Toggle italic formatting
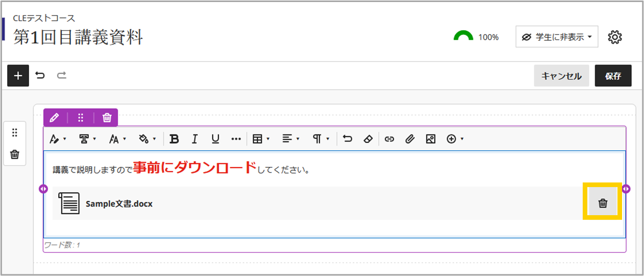Image resolution: width=644 pixels, height=276 pixels. click(195, 139)
